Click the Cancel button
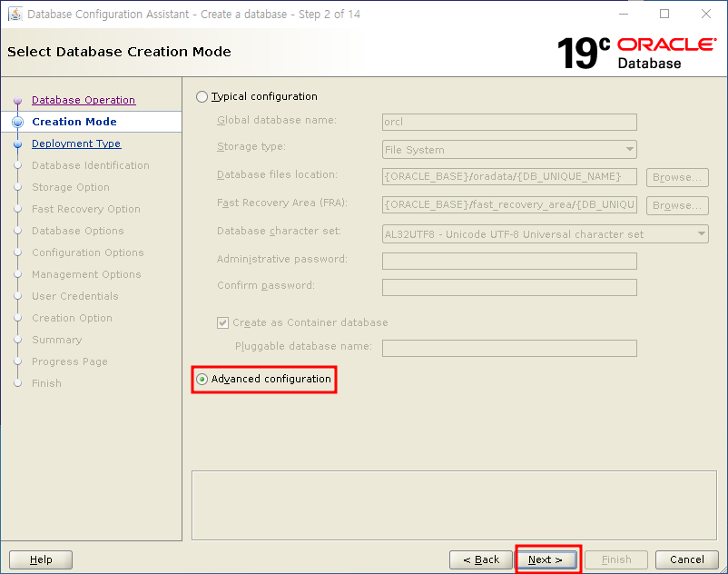 click(686, 559)
